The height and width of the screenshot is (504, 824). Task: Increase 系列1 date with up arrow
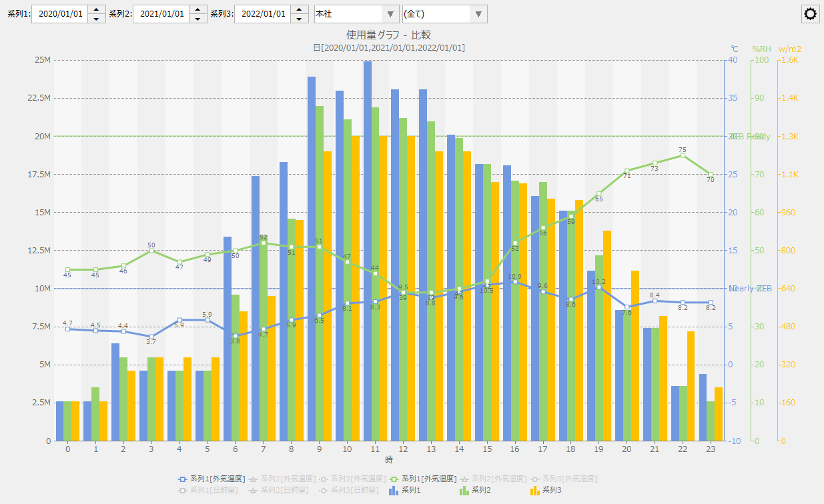click(97, 9)
